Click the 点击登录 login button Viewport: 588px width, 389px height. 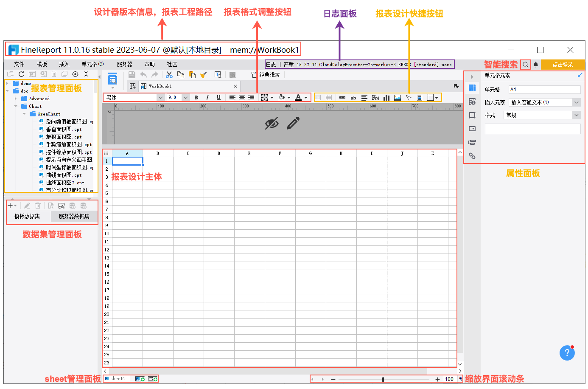coord(563,65)
